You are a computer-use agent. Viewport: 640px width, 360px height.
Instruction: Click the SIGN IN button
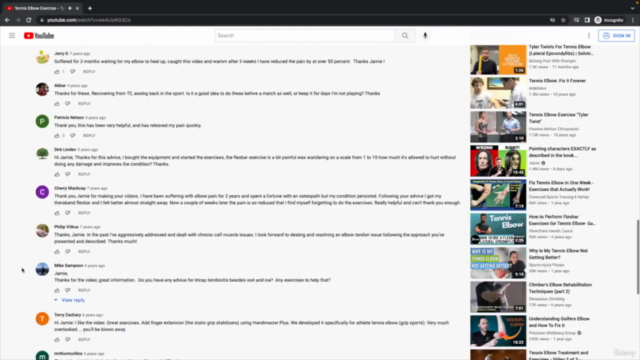pyautogui.click(x=616, y=36)
